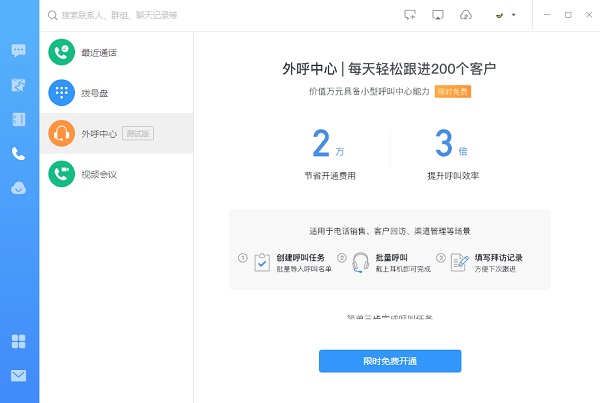Open the Messages chat bubble in sidebar
600x403 pixels.
click(x=19, y=50)
